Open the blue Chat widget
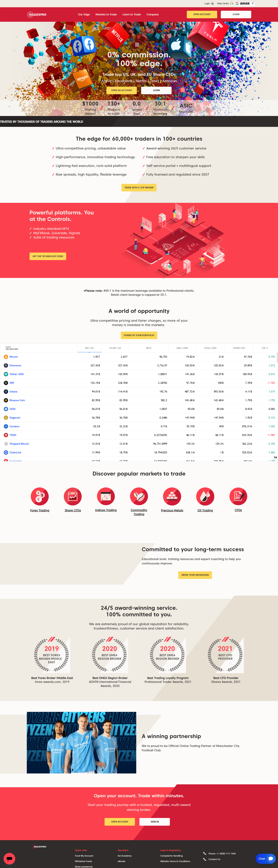 (x=266, y=859)
